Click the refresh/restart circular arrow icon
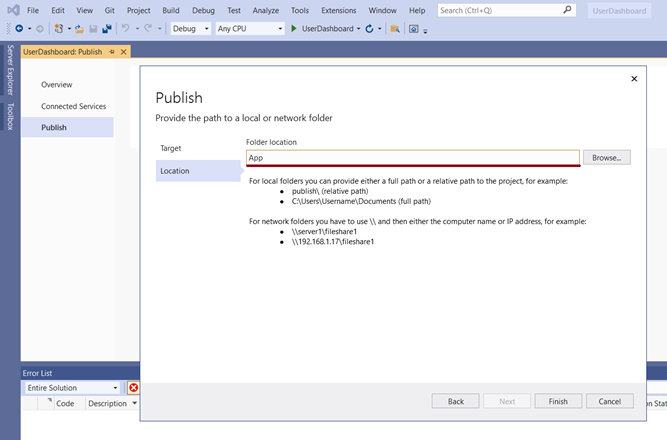This screenshot has width=667, height=440. coord(369,29)
